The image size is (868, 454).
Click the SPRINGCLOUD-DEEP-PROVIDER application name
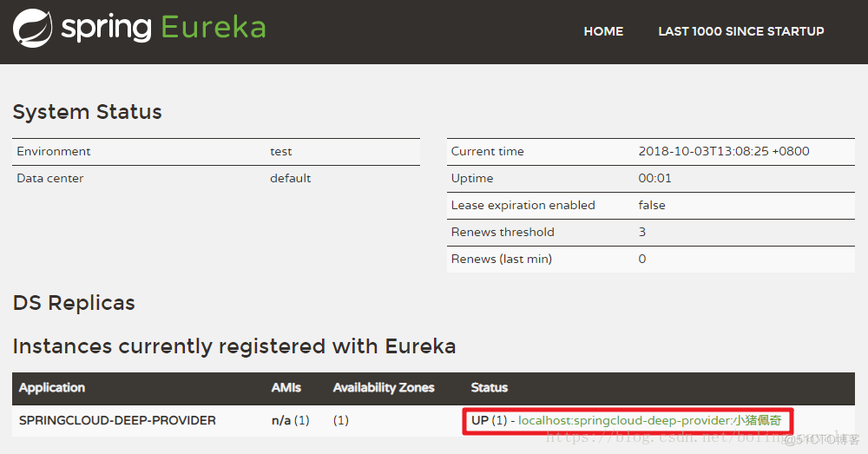click(x=117, y=421)
